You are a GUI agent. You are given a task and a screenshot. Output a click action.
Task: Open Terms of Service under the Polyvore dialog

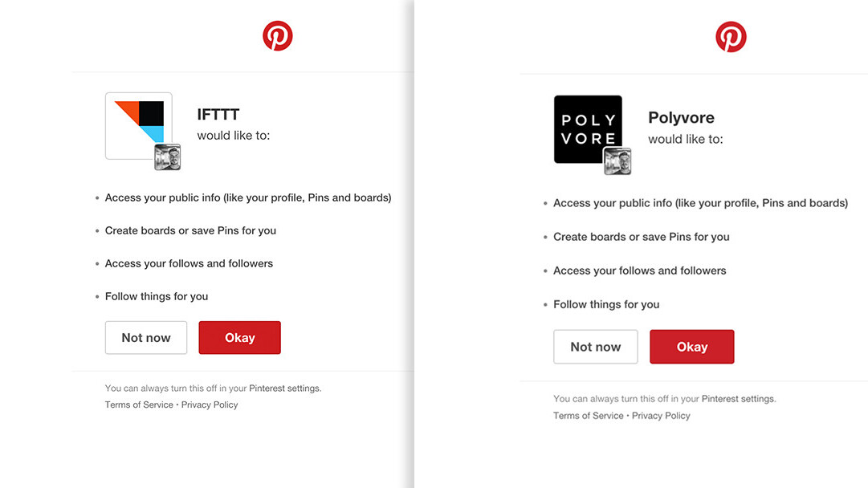tap(588, 416)
